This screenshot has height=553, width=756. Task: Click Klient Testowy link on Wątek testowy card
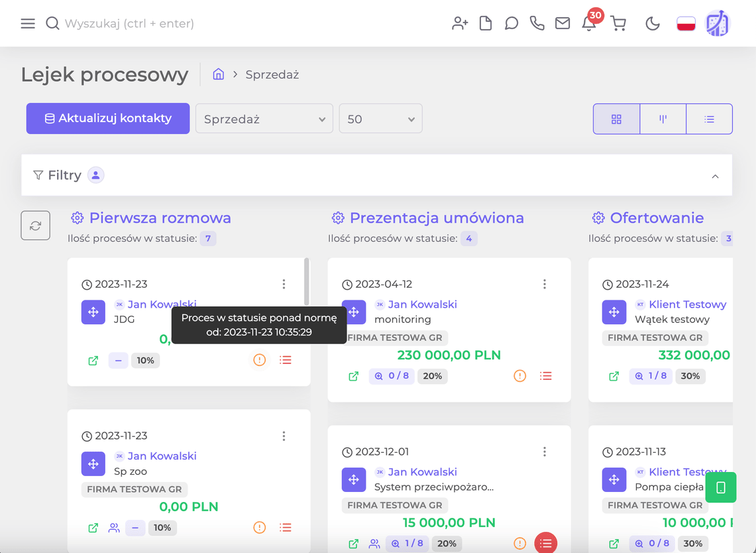pyautogui.click(x=688, y=304)
